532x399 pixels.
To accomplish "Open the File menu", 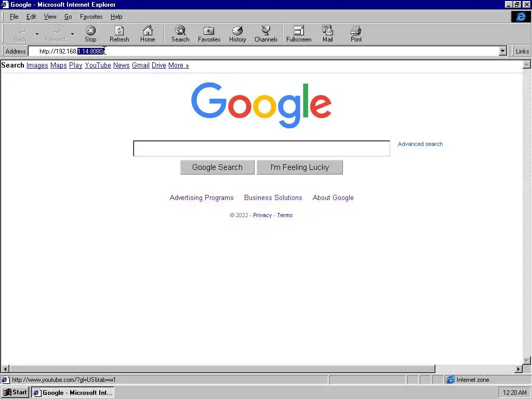I will tap(14, 17).
